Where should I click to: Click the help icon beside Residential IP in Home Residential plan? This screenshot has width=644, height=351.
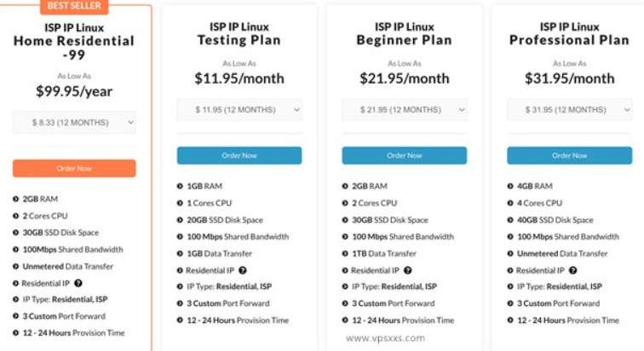click(78, 282)
